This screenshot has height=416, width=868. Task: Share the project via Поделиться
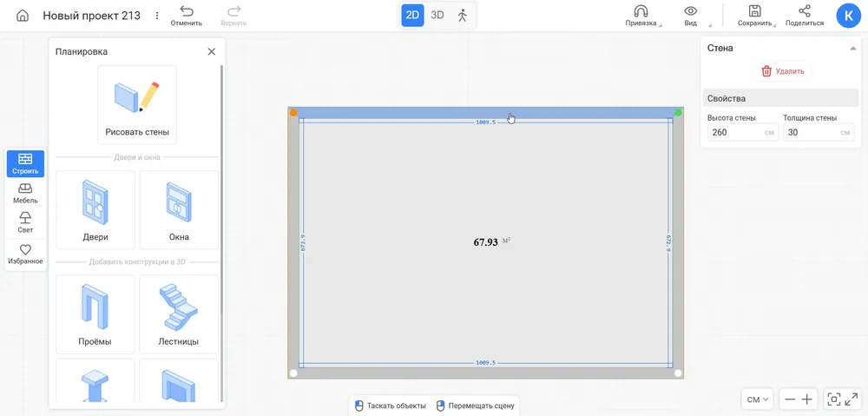[x=805, y=16]
